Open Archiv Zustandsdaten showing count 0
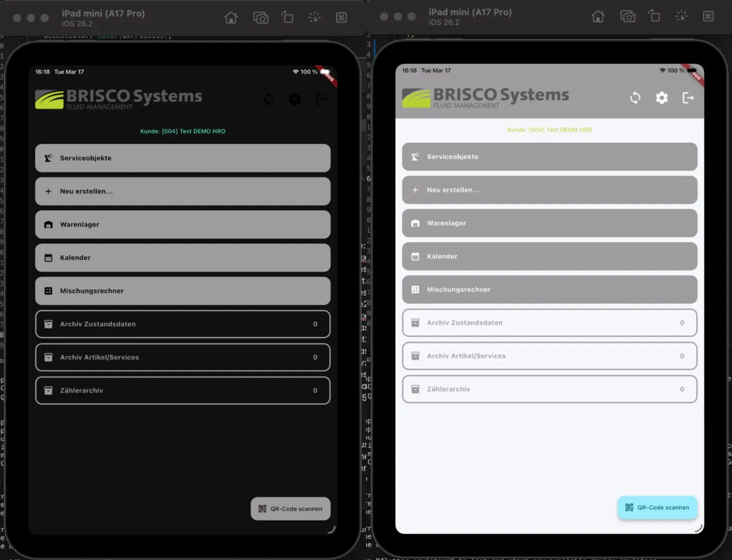 pos(183,324)
